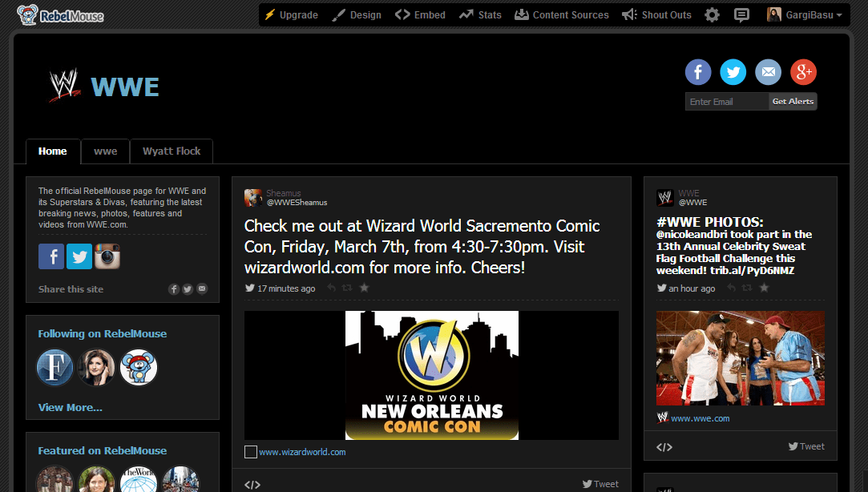Click the Featured on RebelMouse heading

tap(103, 450)
